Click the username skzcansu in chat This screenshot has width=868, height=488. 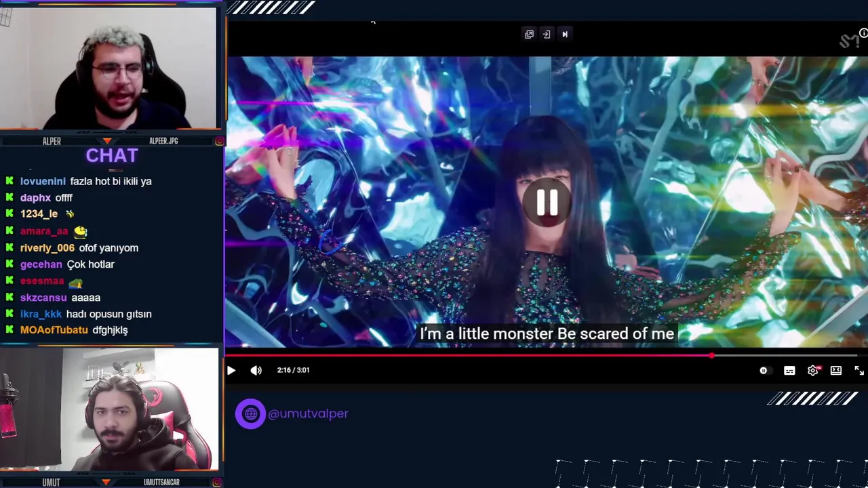click(x=43, y=298)
